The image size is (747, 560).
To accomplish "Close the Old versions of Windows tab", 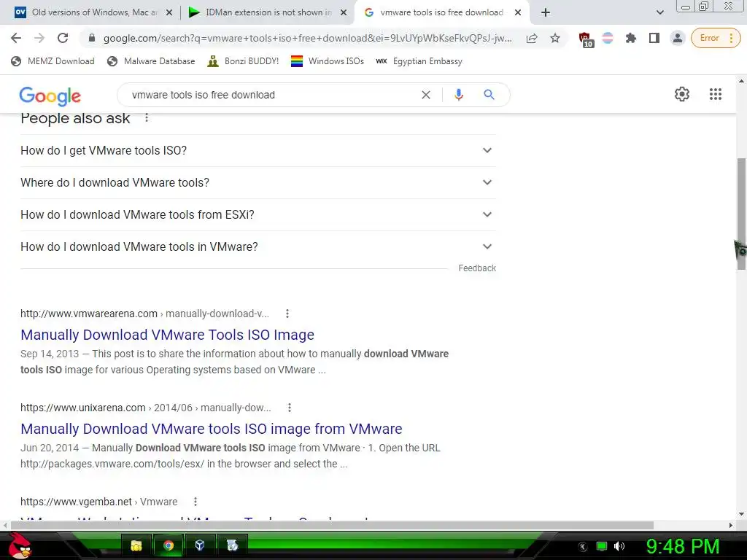I will pyautogui.click(x=169, y=13).
